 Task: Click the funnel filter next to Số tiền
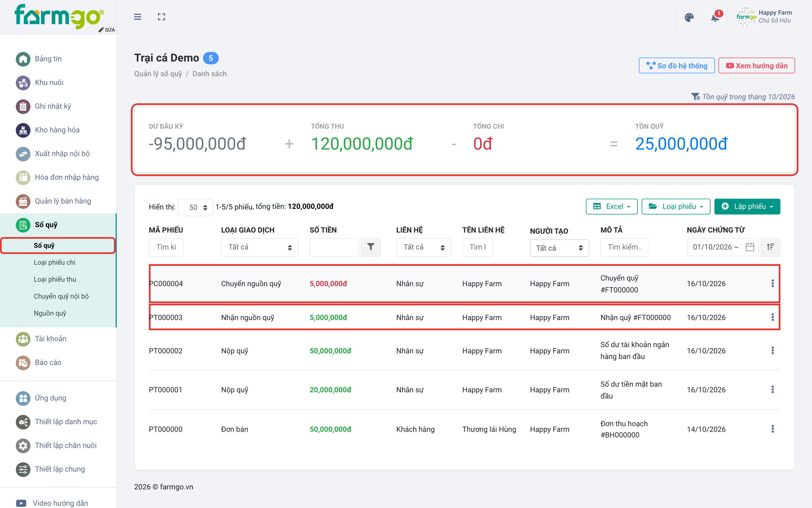pyautogui.click(x=370, y=247)
